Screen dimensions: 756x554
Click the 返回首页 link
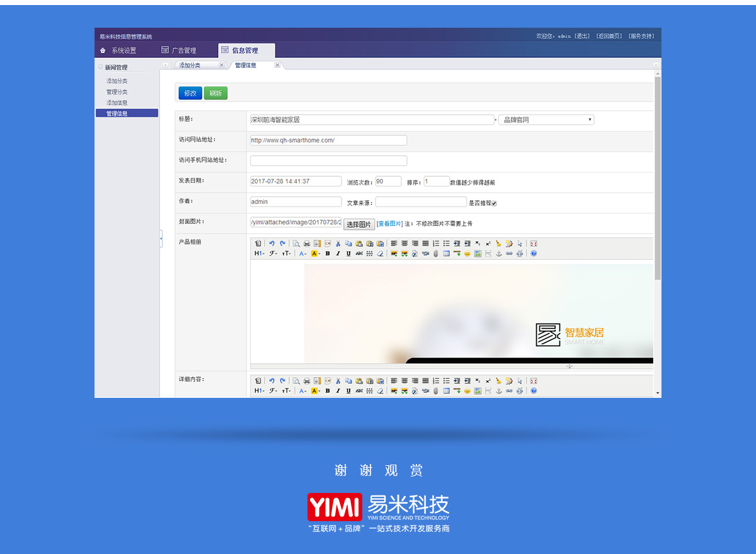[609, 36]
